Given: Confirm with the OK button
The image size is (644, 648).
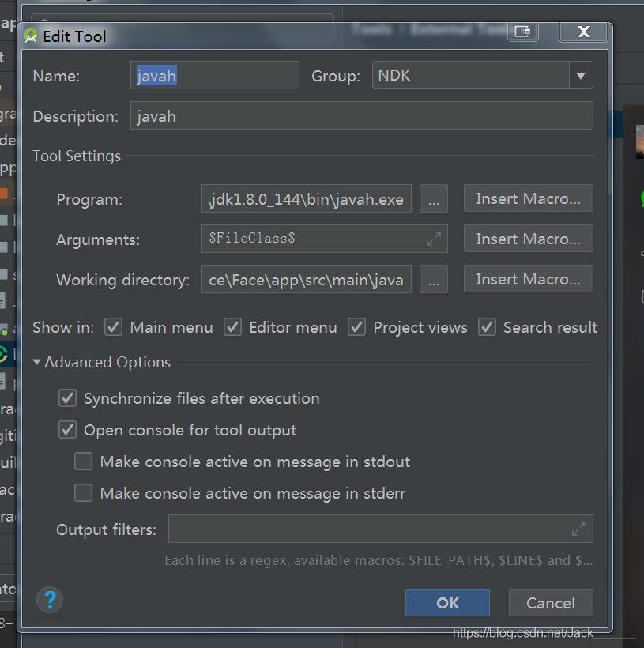Looking at the screenshot, I should click(x=447, y=602).
